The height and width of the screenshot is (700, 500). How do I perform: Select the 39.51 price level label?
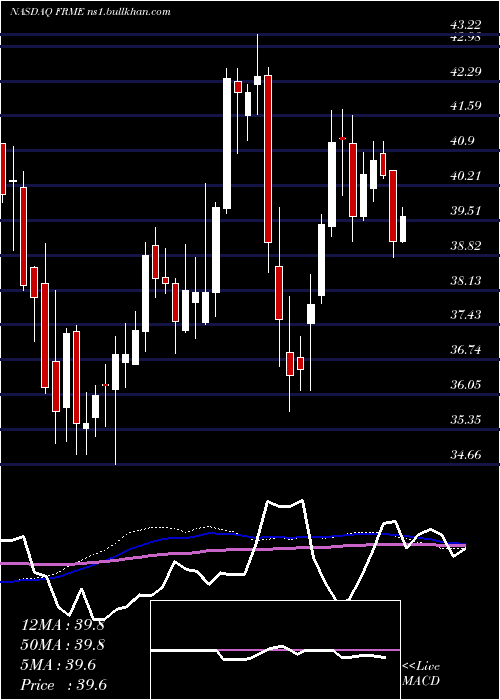click(465, 211)
